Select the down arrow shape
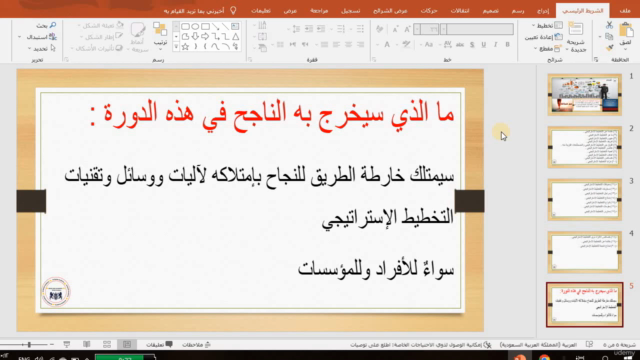 [x=195, y=37]
